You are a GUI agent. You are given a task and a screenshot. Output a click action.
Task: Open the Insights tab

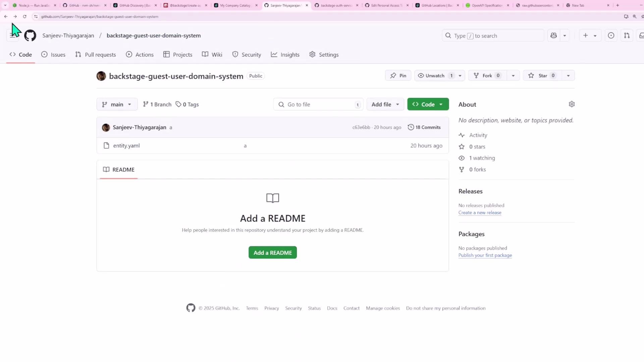tap(285, 55)
